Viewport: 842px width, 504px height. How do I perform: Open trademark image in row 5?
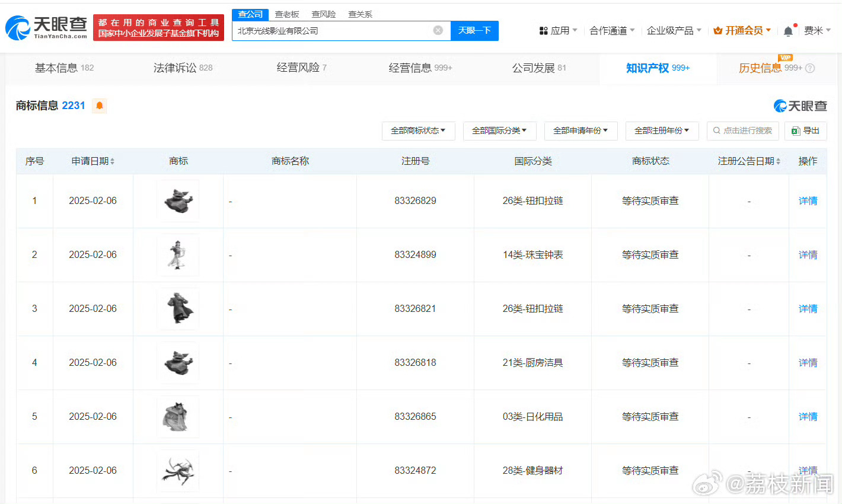coord(178,417)
